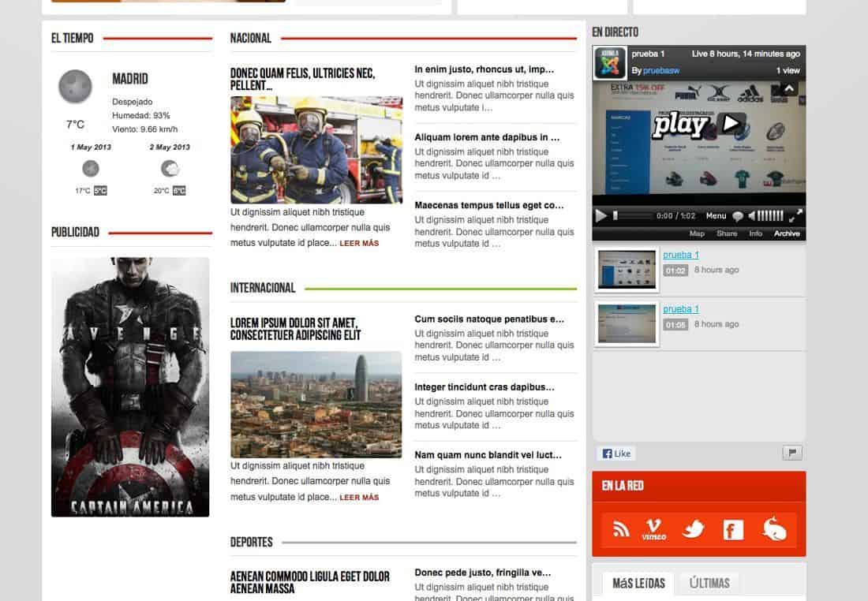Open the player Menu
This screenshot has height=601, width=868.
pyautogui.click(x=716, y=216)
